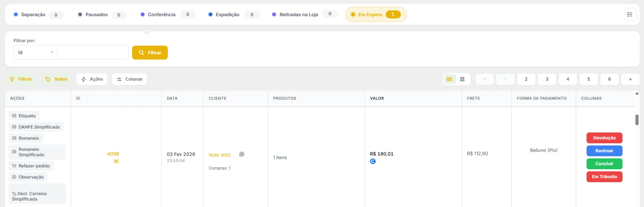Go to page 4
Image resolution: width=644 pixels, height=207 pixels.
568,79
